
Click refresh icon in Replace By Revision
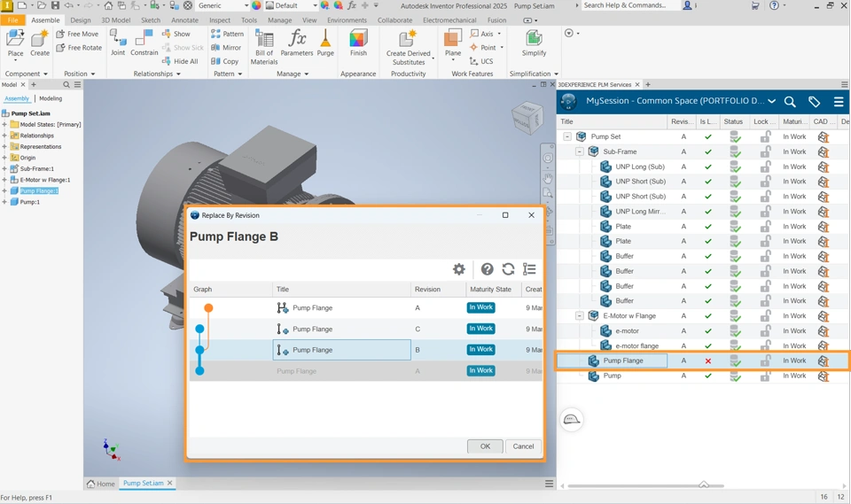click(508, 269)
